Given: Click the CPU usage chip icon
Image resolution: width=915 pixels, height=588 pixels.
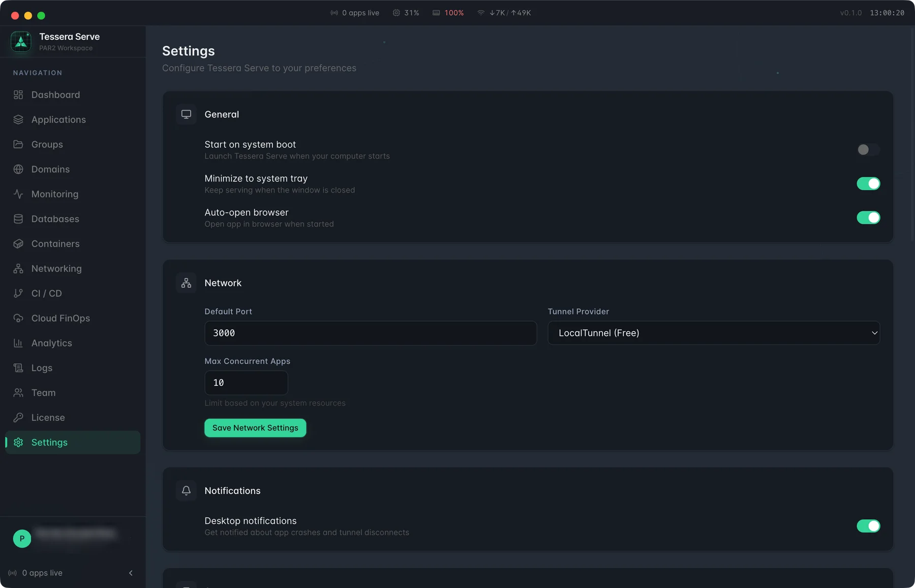Looking at the screenshot, I should click(x=396, y=13).
